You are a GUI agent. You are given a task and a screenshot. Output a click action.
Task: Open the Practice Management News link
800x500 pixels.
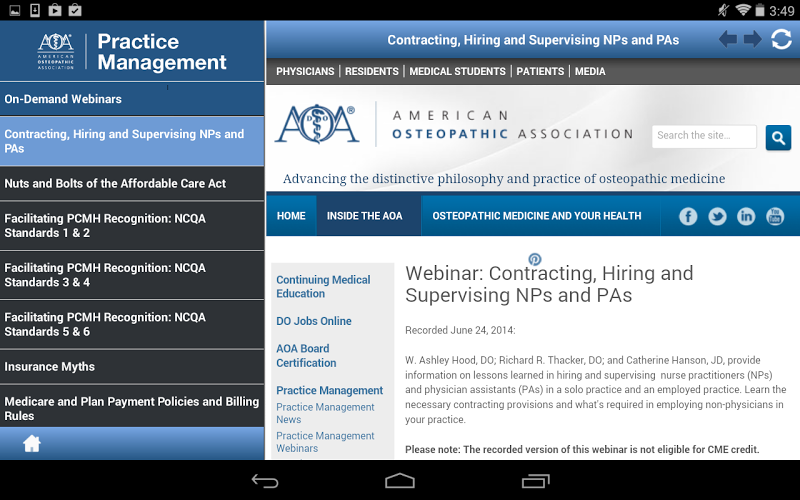325,413
